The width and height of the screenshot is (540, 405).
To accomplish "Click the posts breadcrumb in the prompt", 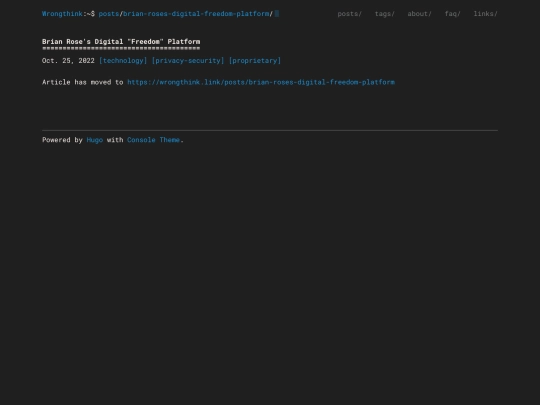I will point(109,14).
